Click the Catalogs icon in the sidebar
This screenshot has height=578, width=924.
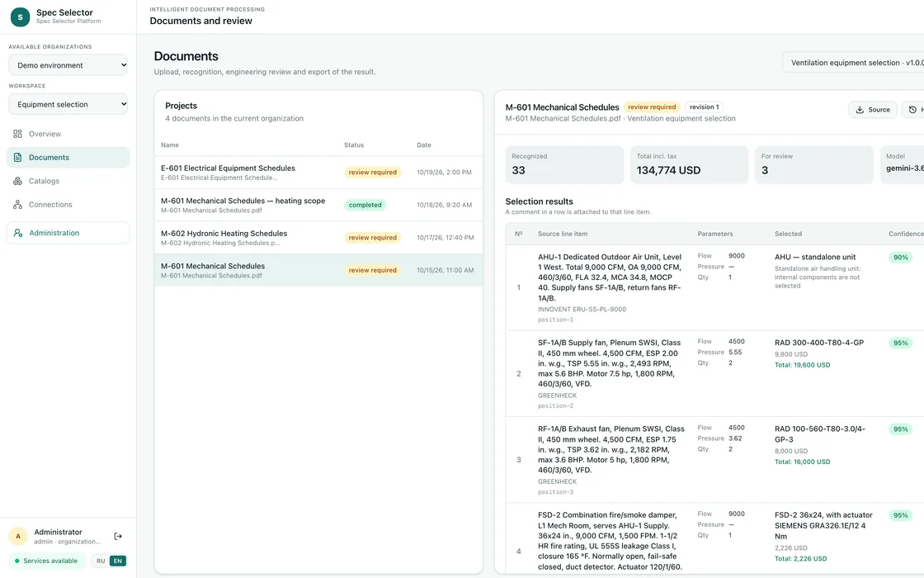[x=17, y=181]
